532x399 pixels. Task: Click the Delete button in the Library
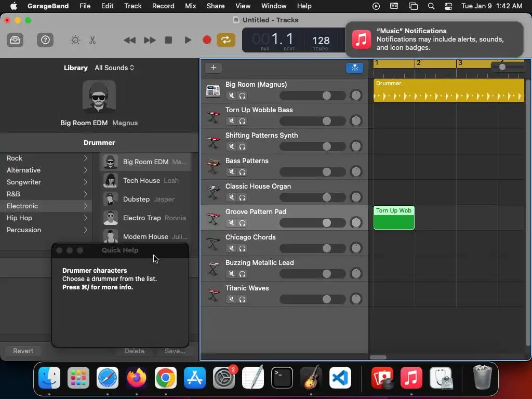135,351
